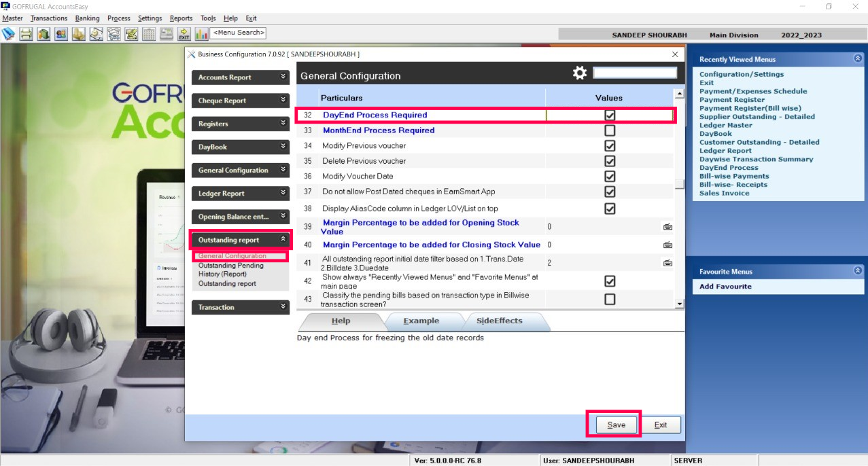
Task: Click the clock document toolbar icon
Action: click(97, 33)
